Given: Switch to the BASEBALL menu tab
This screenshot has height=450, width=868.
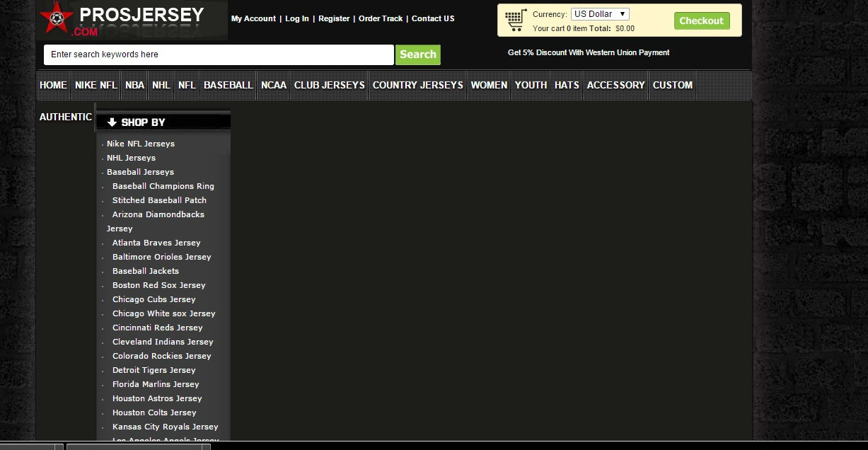Looking at the screenshot, I should [x=228, y=85].
